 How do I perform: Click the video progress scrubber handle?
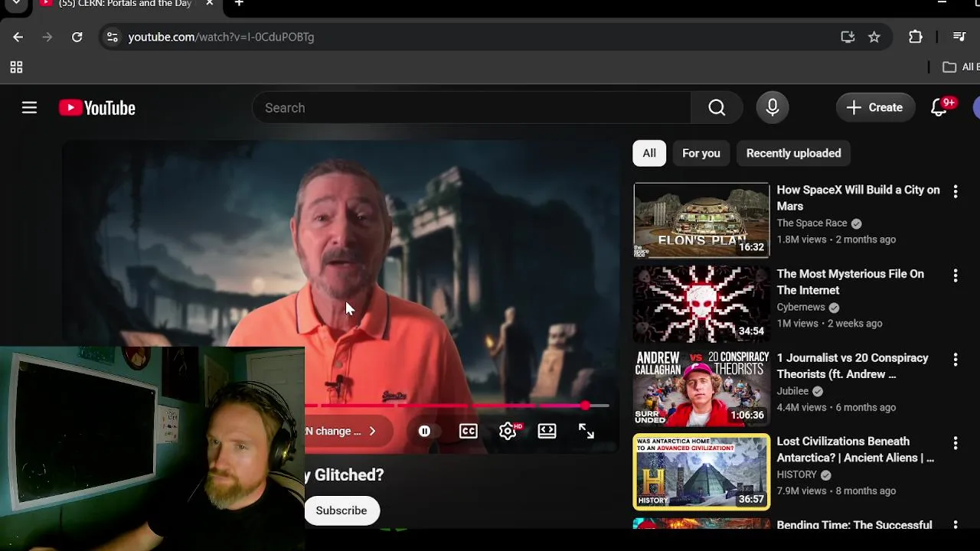pos(585,406)
